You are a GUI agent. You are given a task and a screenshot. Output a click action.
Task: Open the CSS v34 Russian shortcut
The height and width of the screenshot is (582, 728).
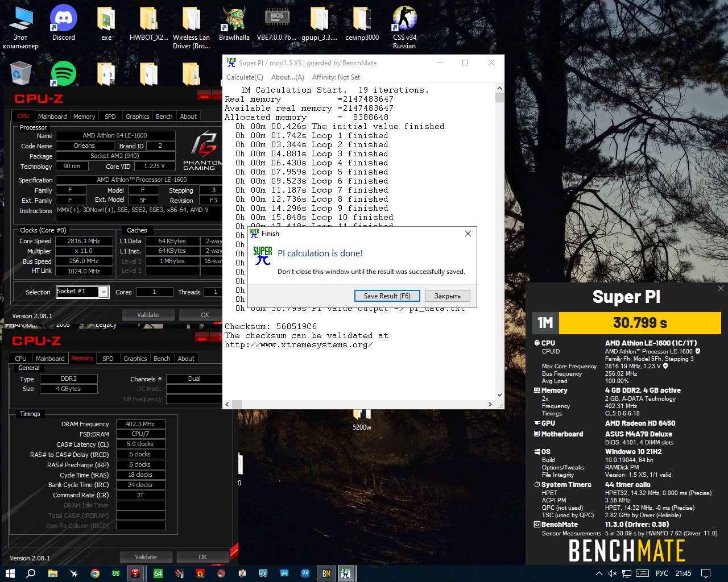point(404,27)
